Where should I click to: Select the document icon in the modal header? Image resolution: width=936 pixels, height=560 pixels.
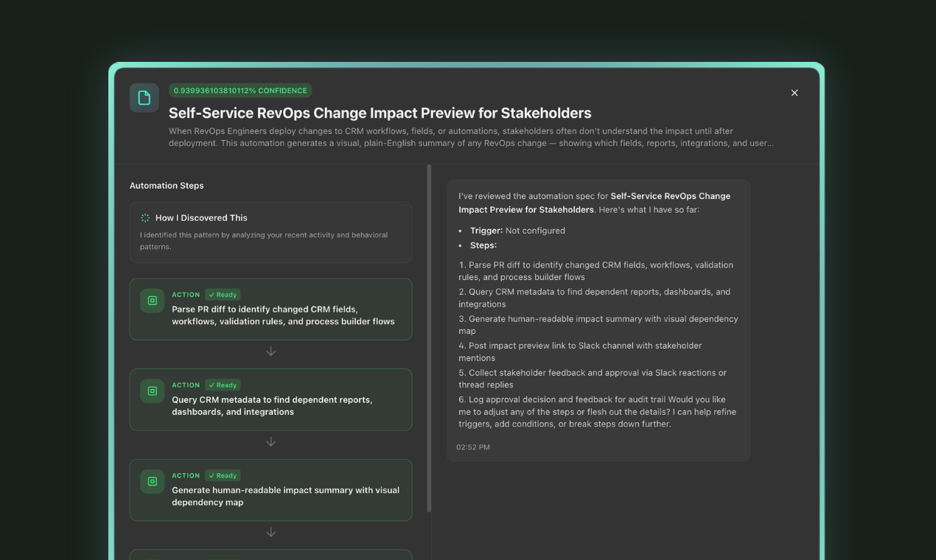pos(144,97)
